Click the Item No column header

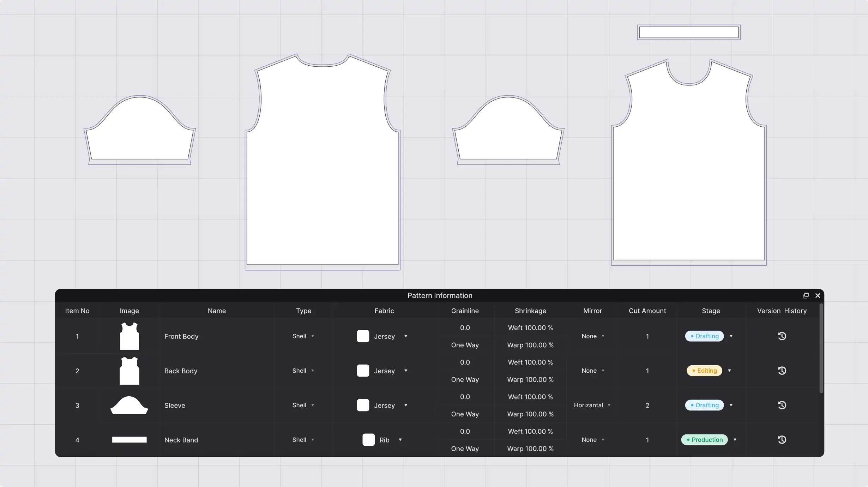[77, 311]
